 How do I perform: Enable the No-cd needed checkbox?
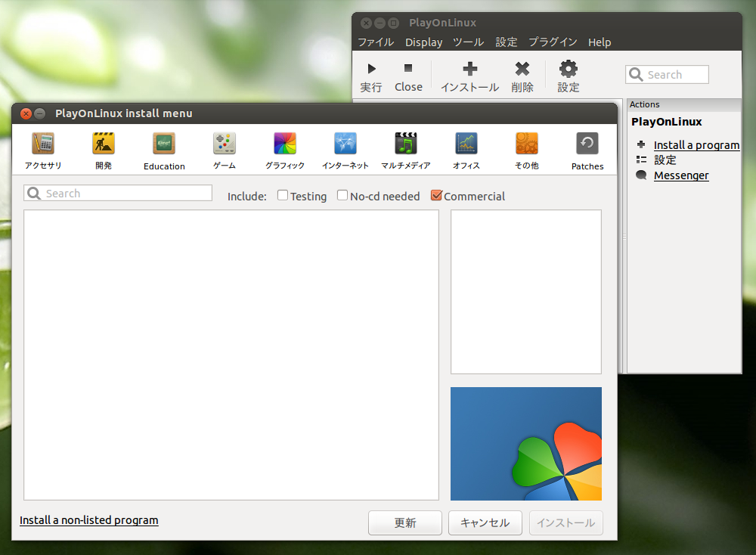pos(342,195)
